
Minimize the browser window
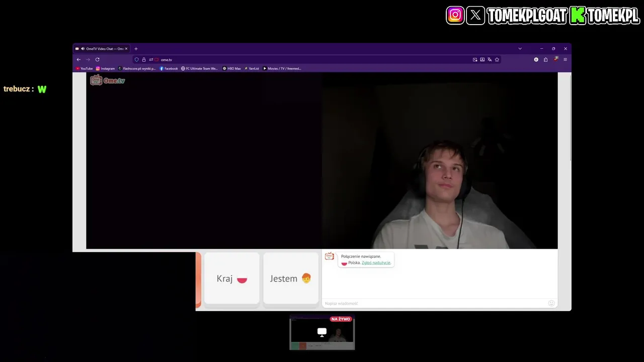pos(541,49)
